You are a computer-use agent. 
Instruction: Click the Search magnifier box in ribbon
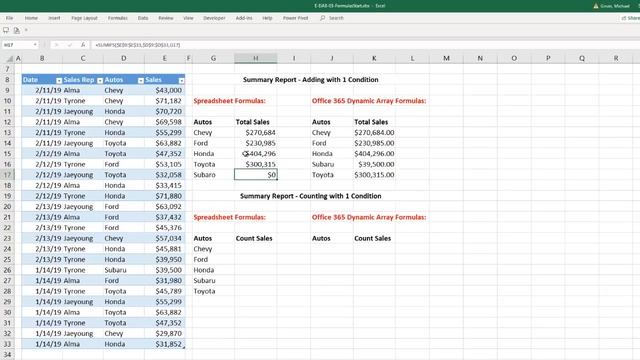tap(332, 18)
